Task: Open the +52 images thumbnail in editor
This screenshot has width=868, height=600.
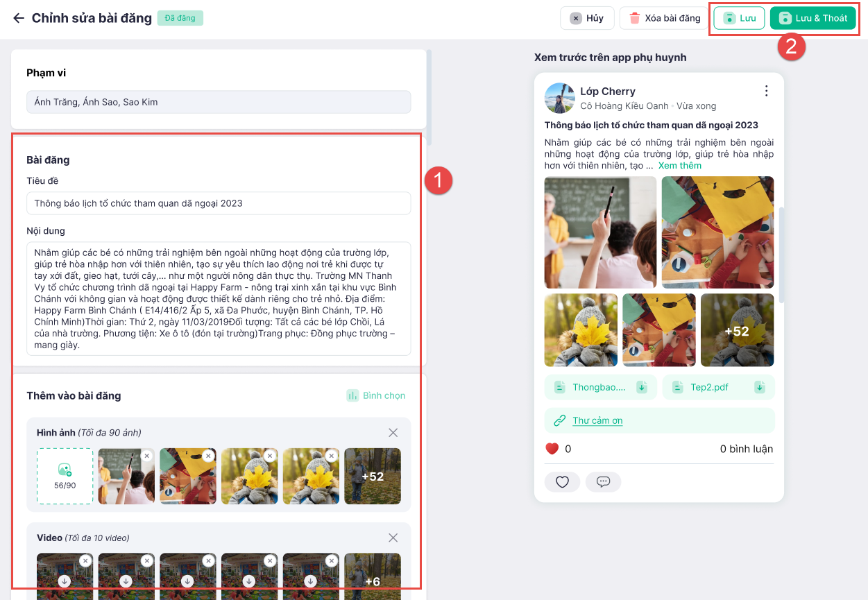Action: (373, 476)
